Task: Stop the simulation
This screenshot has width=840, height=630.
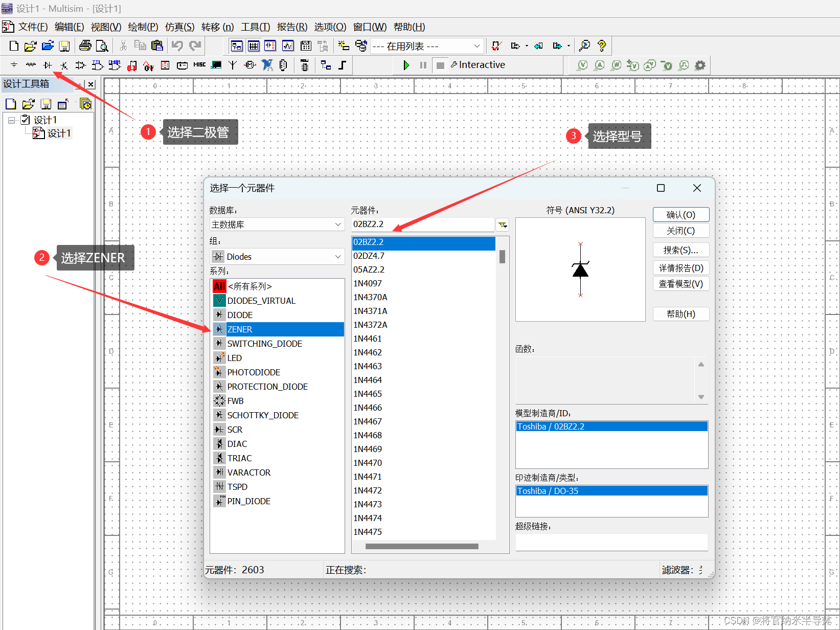Action: click(x=440, y=65)
